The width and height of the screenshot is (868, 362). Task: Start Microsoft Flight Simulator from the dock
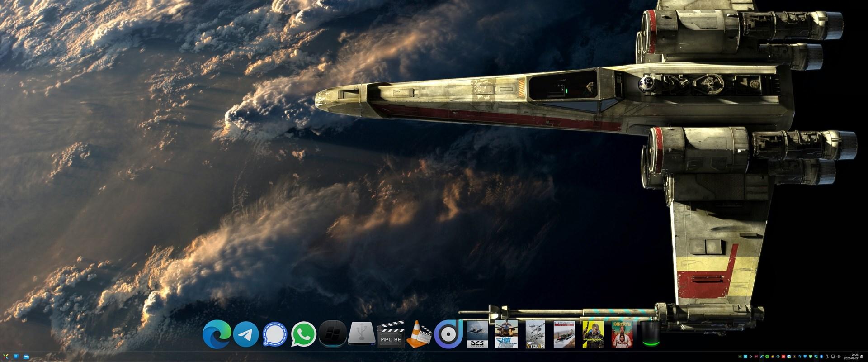pos(506,335)
